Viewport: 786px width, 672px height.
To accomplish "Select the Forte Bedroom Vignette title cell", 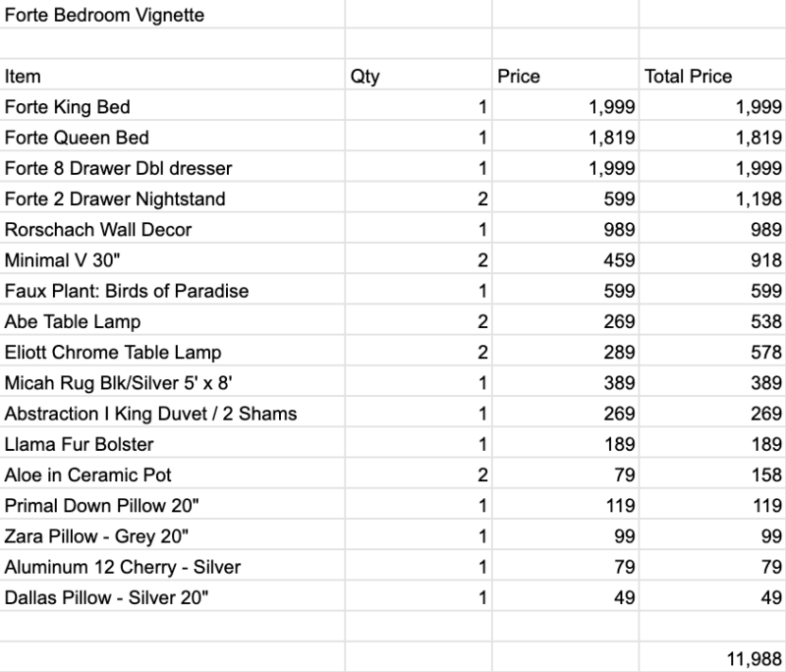I will click(172, 14).
